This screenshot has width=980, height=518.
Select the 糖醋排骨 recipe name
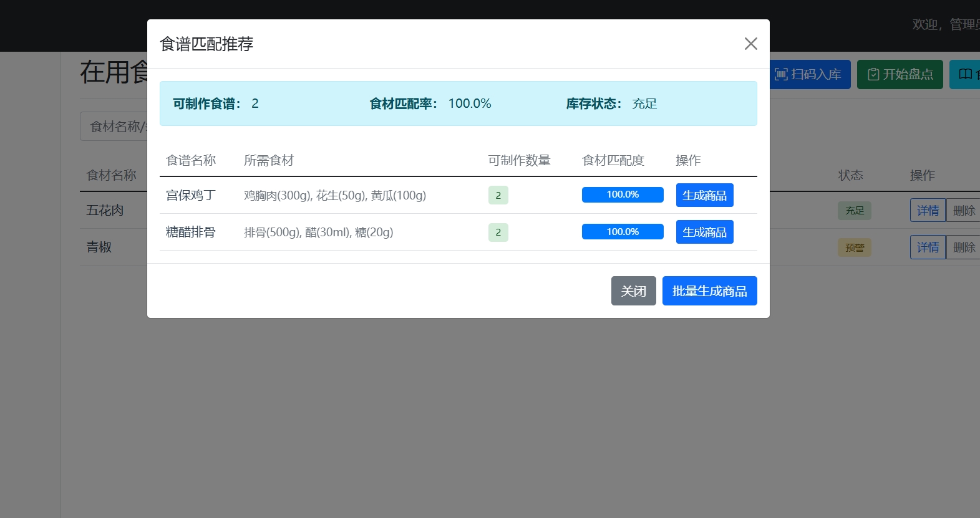191,232
